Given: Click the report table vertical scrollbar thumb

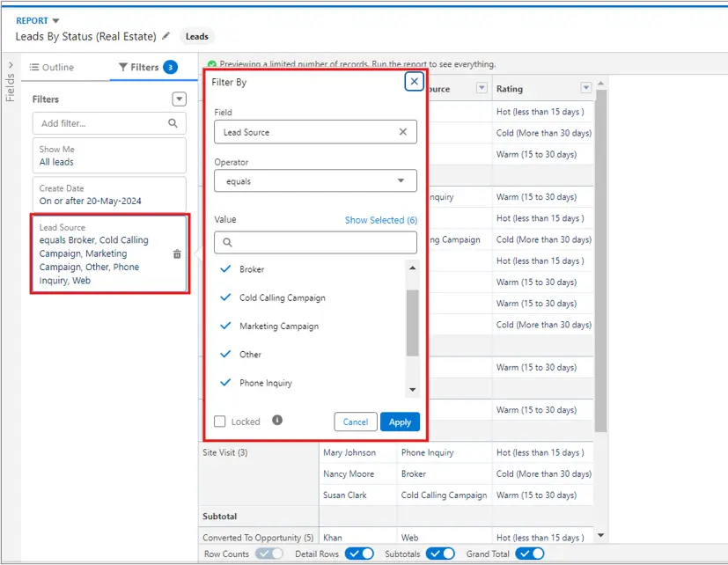Looking at the screenshot, I should click(x=600, y=260).
